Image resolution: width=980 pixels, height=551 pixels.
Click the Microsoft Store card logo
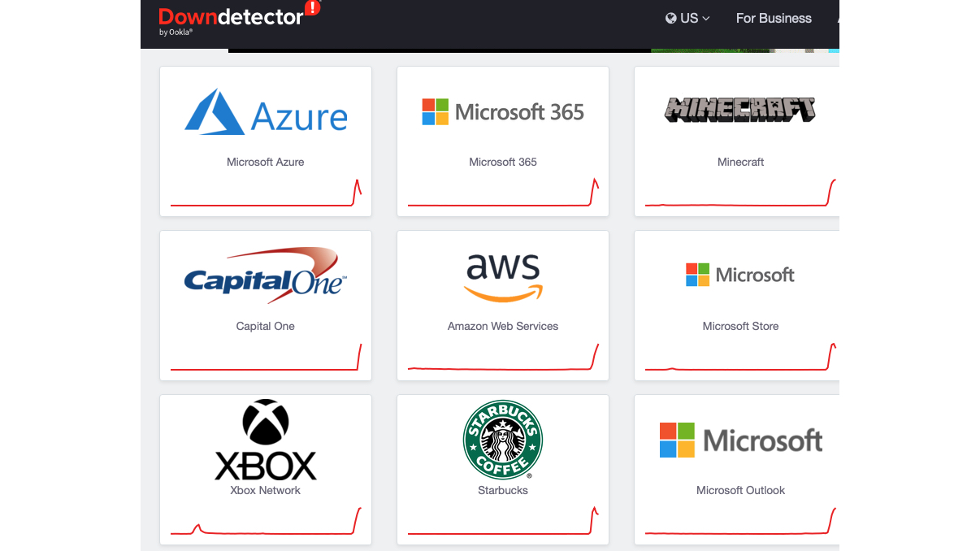(x=740, y=275)
